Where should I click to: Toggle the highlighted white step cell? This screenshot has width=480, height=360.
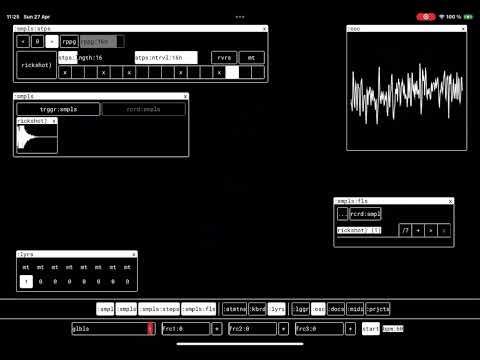click(x=232, y=72)
